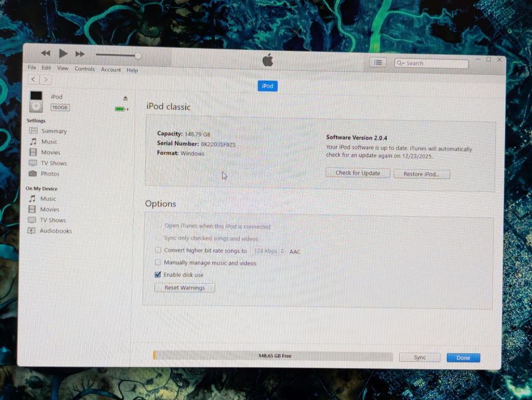Click the Capacity value 148.79 GB

198,134
